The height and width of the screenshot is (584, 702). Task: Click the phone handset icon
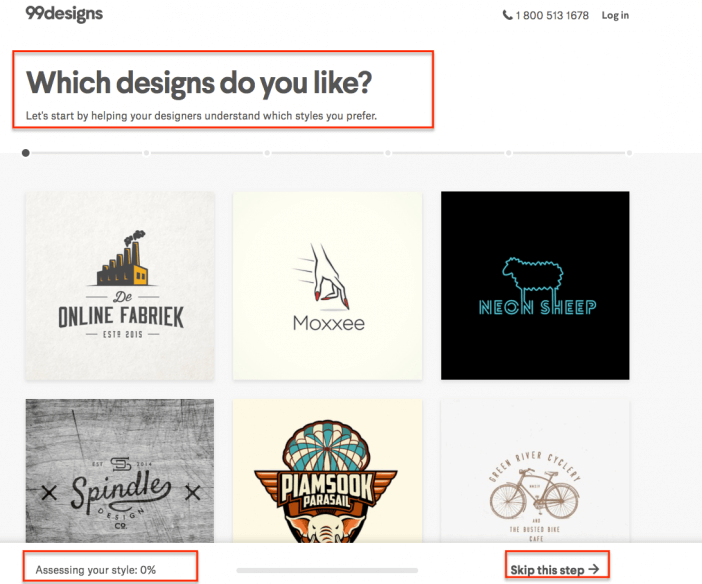507,15
